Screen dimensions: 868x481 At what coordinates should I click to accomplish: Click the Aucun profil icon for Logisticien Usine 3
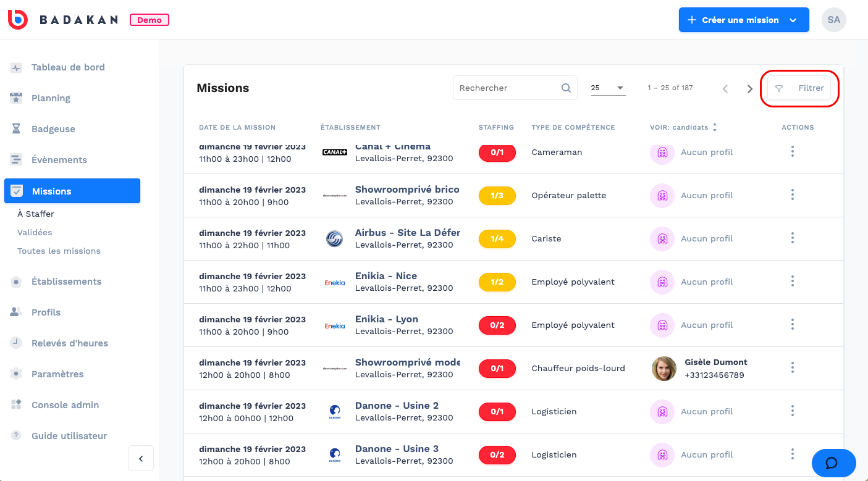[662, 455]
